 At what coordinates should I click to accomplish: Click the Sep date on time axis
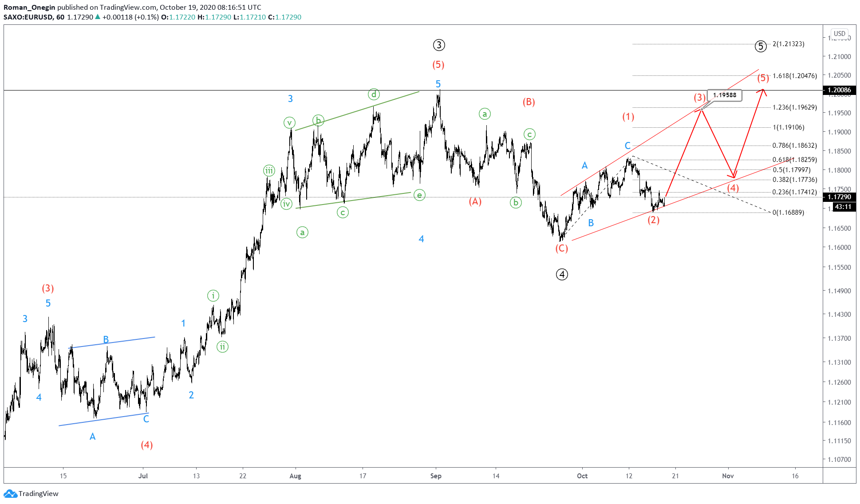tap(436, 476)
